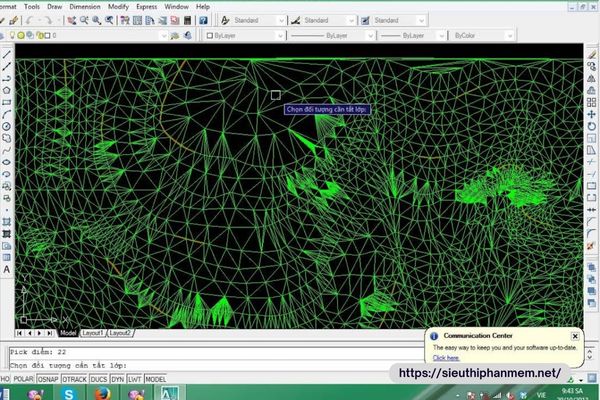Open the Tools menu
The height and width of the screenshot is (400, 600).
pos(31,7)
